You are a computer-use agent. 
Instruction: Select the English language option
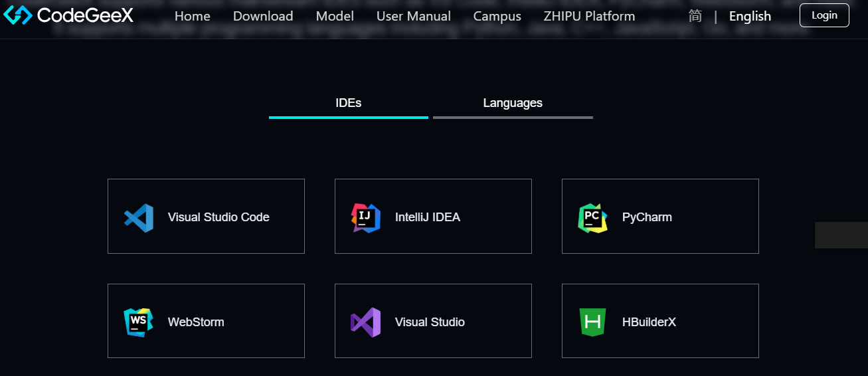[x=750, y=16]
